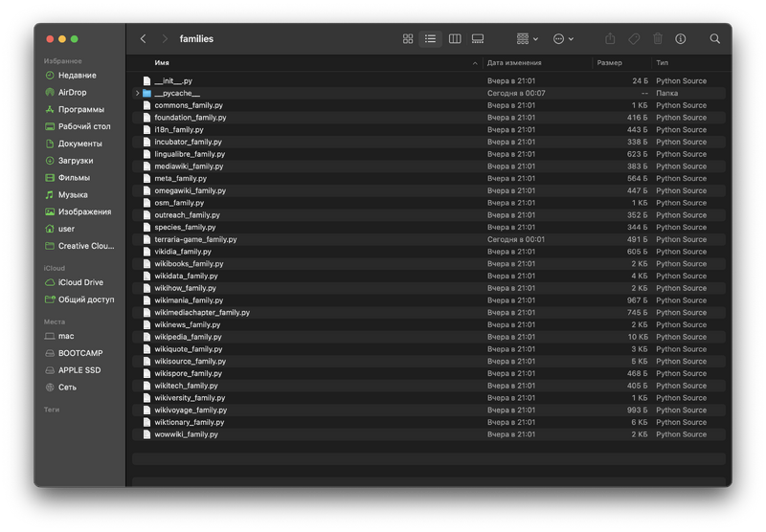Click the Trash toolbar icon

658,39
